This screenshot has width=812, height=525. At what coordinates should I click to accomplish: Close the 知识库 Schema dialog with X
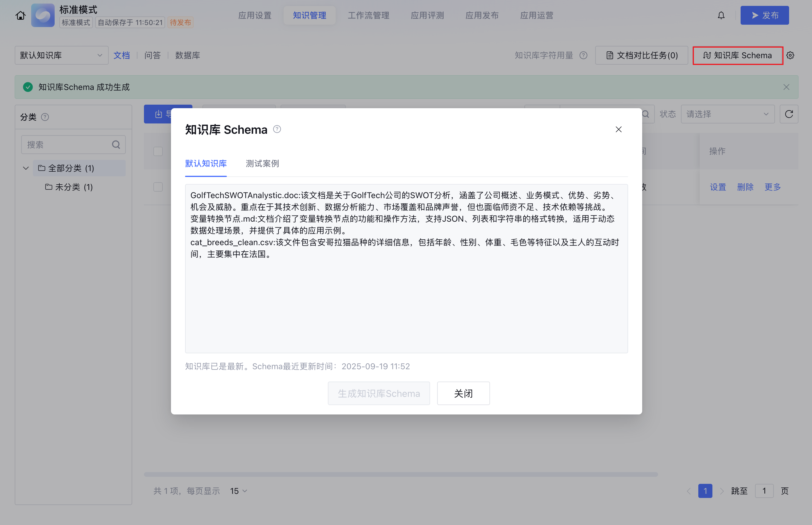pos(618,130)
